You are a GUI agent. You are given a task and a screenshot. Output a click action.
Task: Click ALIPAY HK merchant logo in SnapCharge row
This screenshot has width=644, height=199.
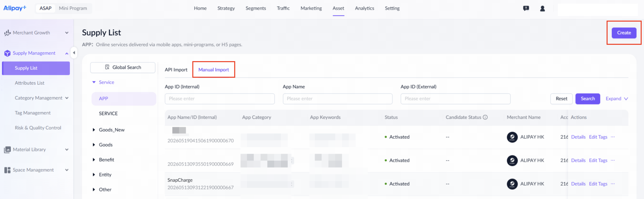tap(512, 184)
